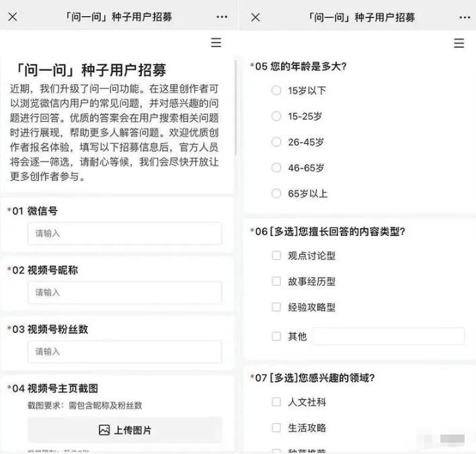
Task: Choose the 46-65岁 age radio button
Action: point(276,167)
